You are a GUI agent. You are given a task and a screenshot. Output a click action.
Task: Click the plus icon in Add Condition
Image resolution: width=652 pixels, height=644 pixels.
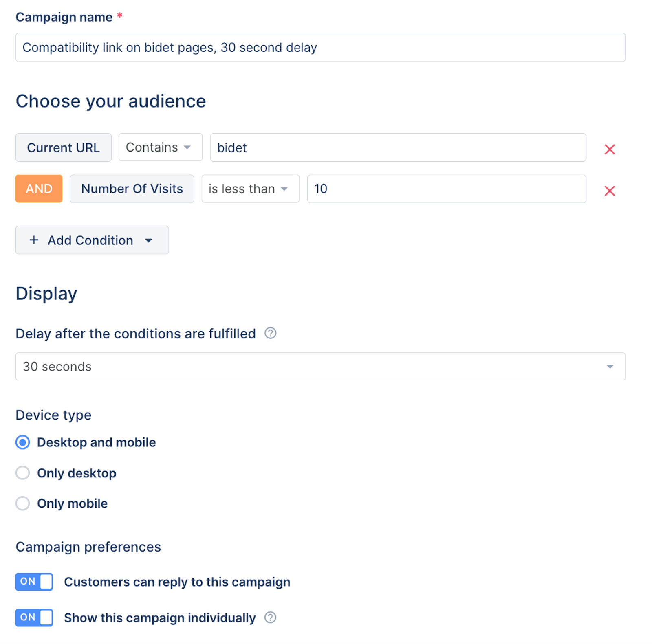(34, 240)
